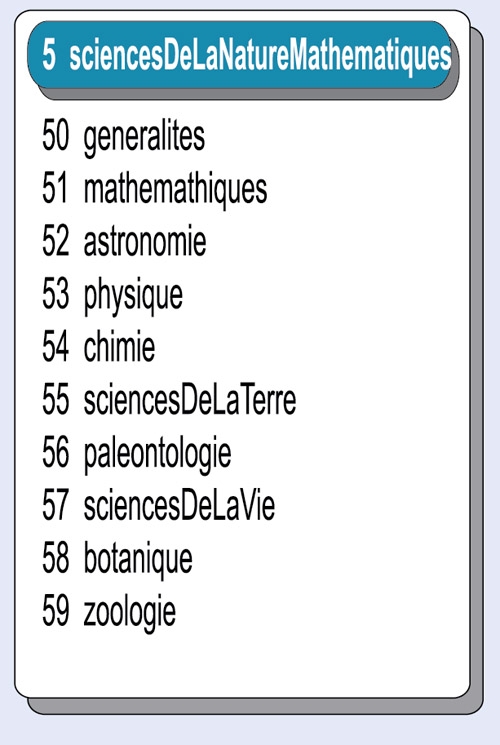Open the paleontologie category
This screenshot has width=500, height=745.
(157, 454)
